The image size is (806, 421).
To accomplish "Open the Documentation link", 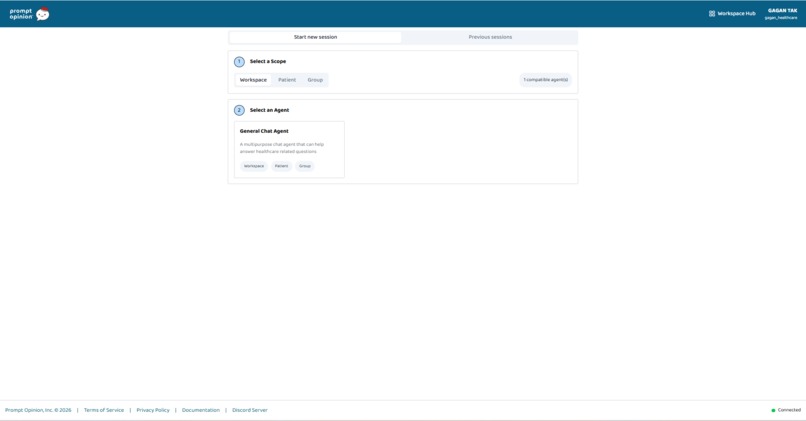I will click(x=200, y=410).
